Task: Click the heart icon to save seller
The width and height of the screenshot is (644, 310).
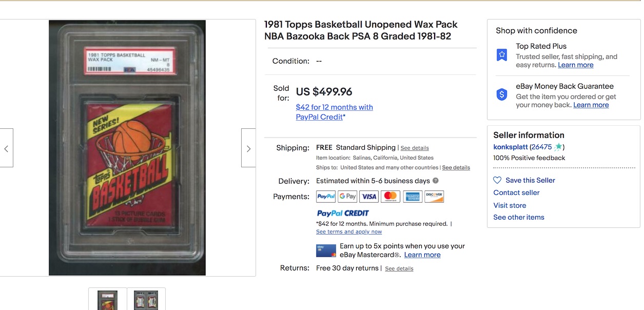Action: tap(497, 180)
